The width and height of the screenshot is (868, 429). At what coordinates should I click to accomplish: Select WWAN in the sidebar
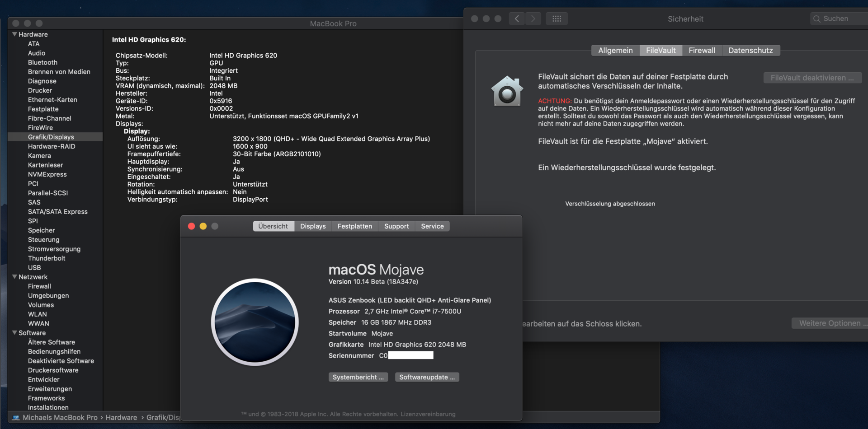point(38,324)
